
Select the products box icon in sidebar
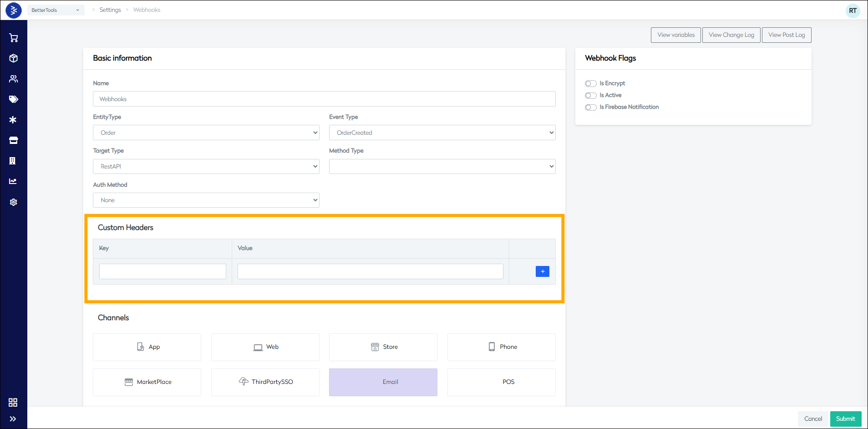pos(13,58)
